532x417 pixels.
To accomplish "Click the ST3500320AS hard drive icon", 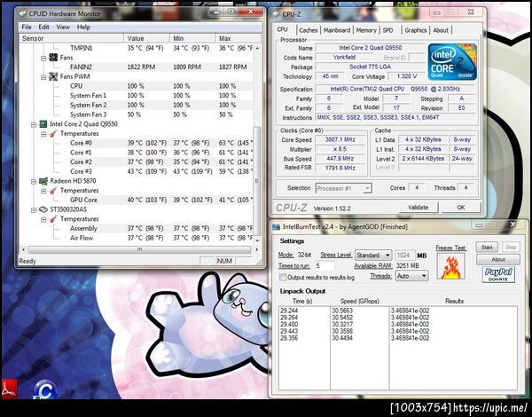I will [43, 209].
